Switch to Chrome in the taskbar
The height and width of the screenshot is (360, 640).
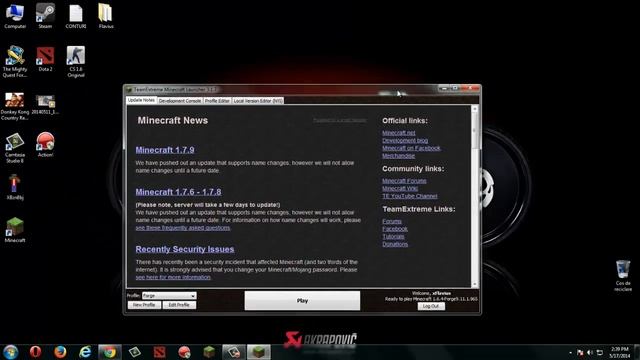[x=109, y=352]
